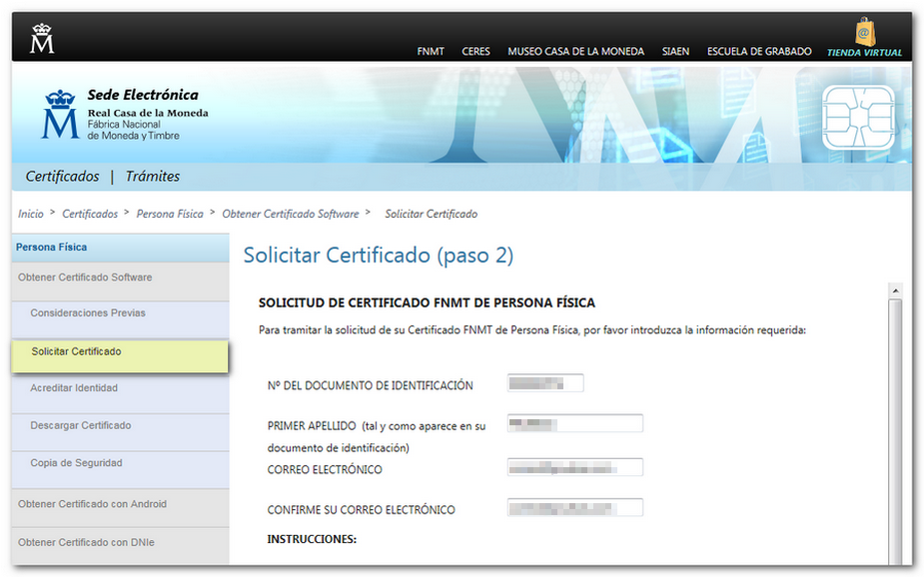Click the smart card chip icon

[857, 118]
